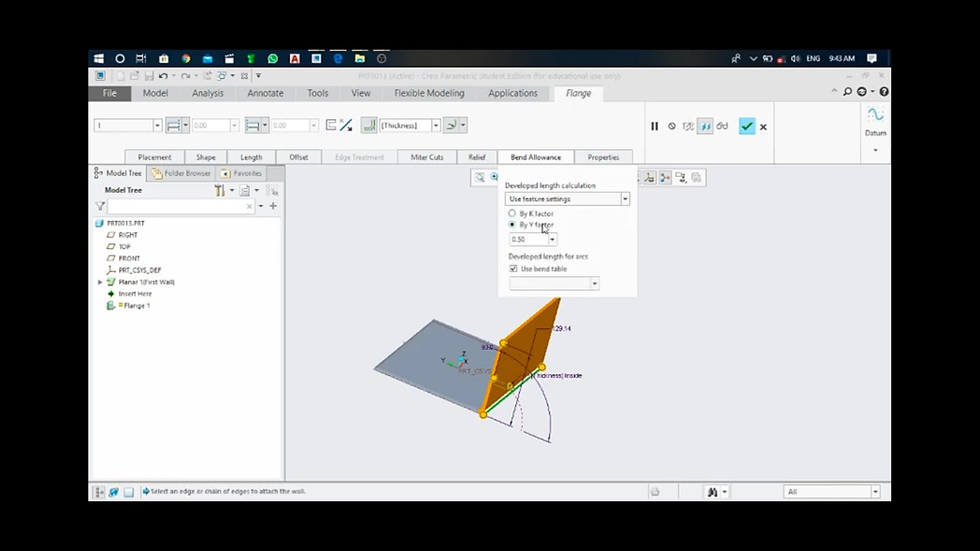This screenshot has width=980, height=551.
Task: Select the Insert Here marker
Action: pos(135,294)
